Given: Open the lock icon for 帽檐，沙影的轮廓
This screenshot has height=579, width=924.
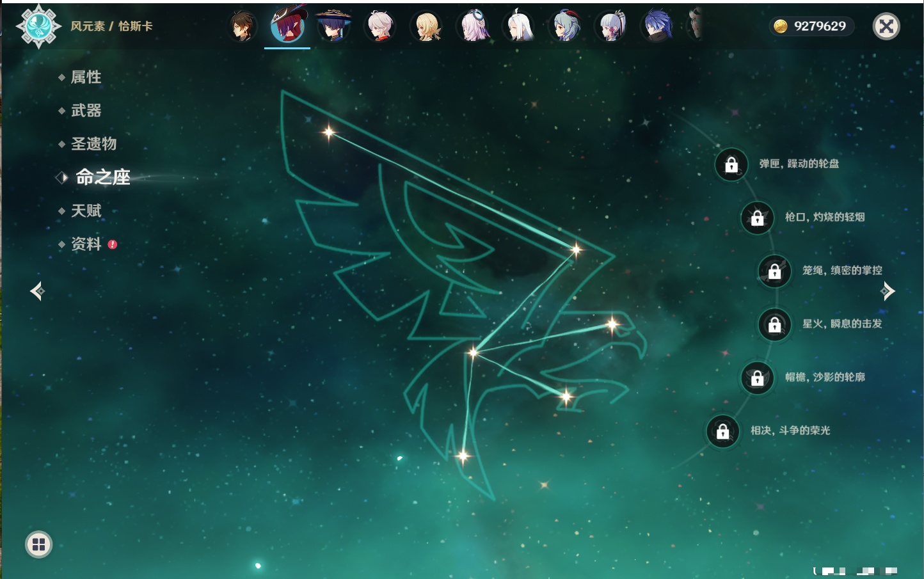Looking at the screenshot, I should 758,377.
